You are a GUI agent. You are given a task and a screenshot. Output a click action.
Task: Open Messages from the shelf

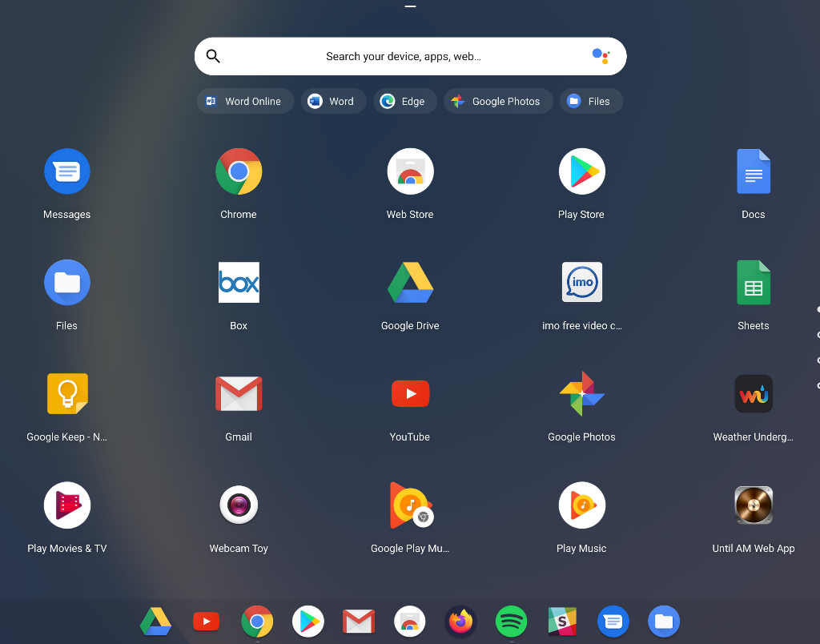613,622
